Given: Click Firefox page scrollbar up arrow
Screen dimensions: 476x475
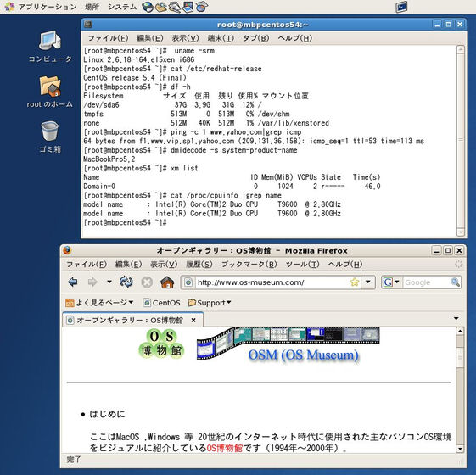Looking at the screenshot, I should coord(460,331).
